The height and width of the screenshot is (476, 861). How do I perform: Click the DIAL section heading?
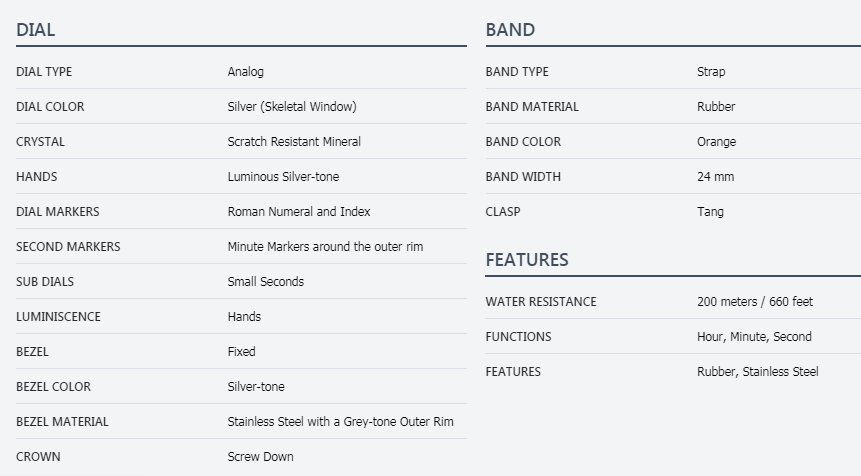[x=36, y=30]
